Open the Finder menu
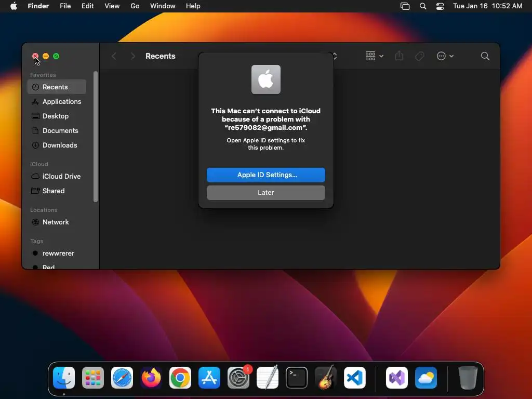This screenshot has width=532, height=399. (x=38, y=6)
